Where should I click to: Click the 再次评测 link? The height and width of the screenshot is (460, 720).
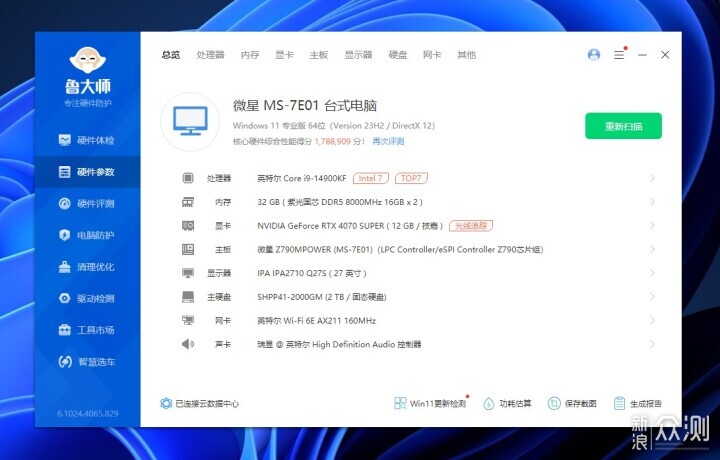[388, 141]
